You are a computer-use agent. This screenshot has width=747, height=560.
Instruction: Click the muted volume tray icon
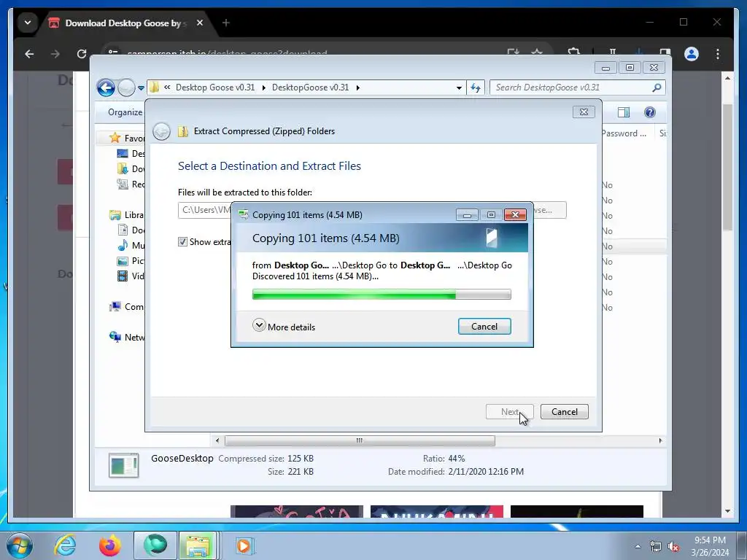(673, 546)
